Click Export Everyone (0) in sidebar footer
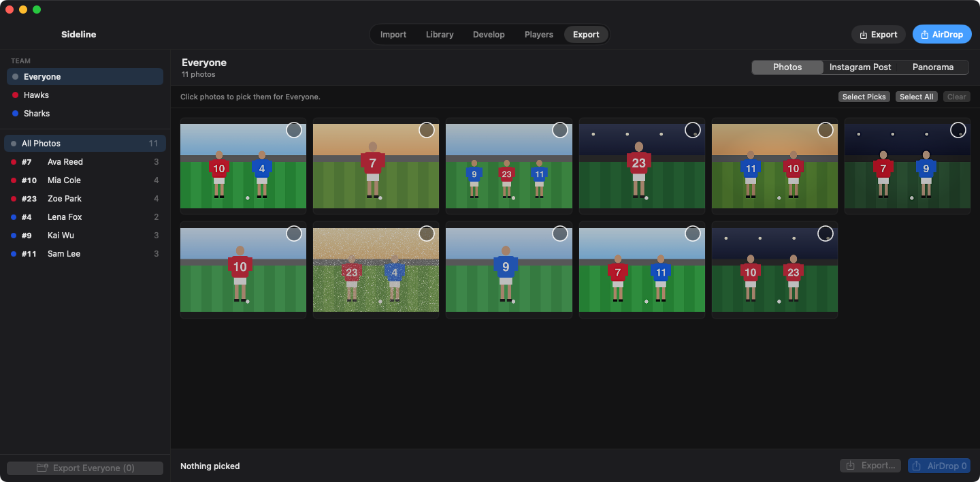This screenshot has width=980, height=482. [x=85, y=468]
